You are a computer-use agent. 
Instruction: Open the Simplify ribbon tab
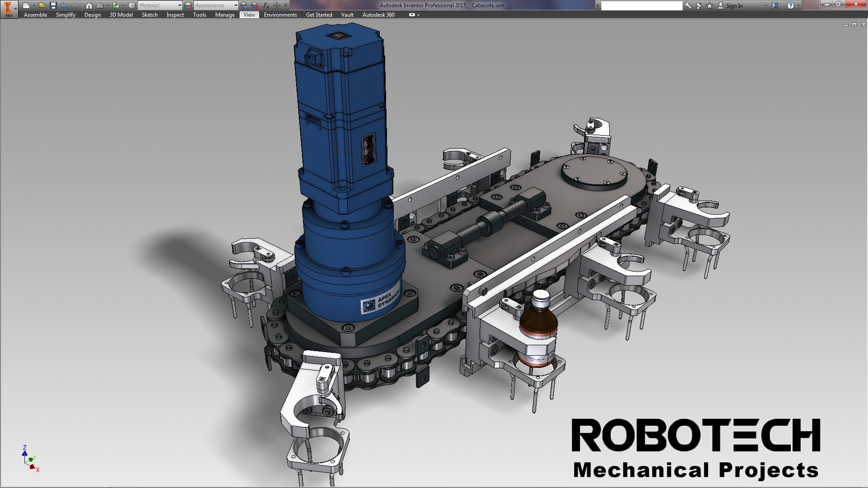(x=66, y=15)
